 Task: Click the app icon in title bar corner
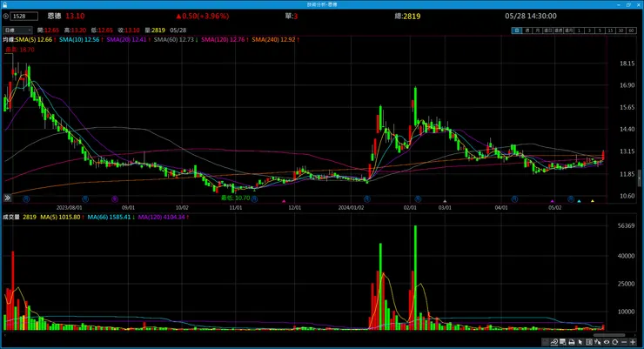click(4, 4)
